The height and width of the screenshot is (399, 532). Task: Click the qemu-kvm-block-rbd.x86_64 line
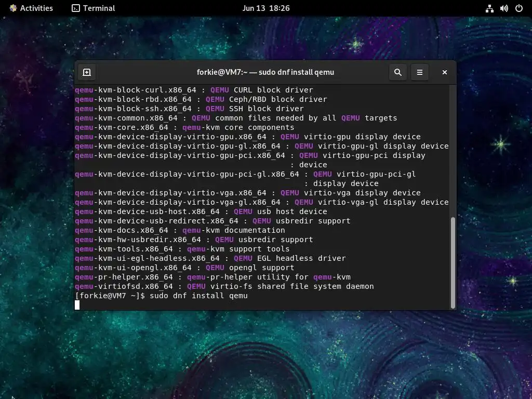pos(201,99)
